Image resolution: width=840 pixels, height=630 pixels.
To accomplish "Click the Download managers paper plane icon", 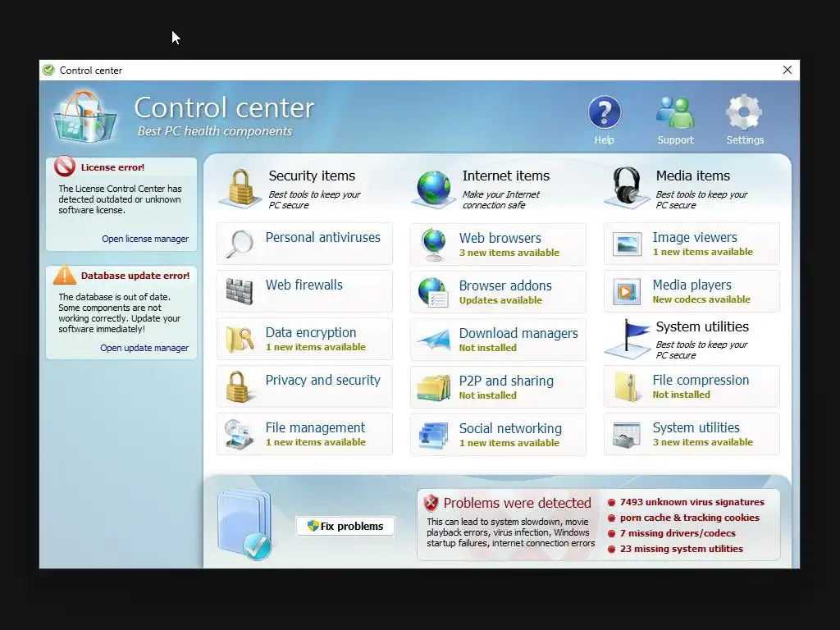I will [x=433, y=340].
